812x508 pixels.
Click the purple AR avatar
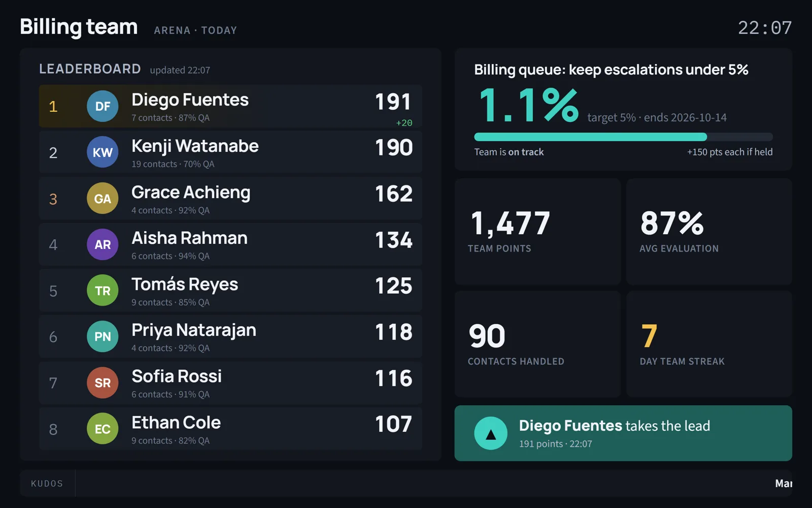coord(103,244)
